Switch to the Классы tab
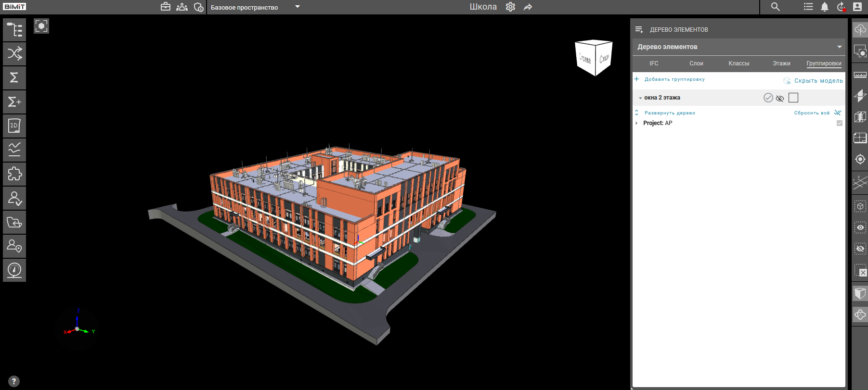This screenshot has width=868, height=390. [738, 63]
